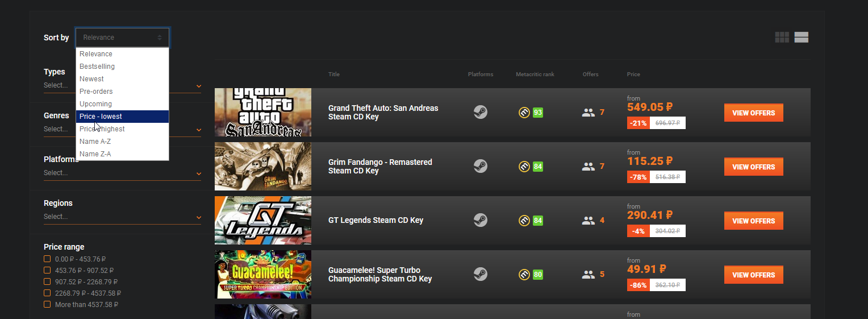This screenshot has height=319, width=868.
Task: Select Pre-orders sort option
Action: point(122,92)
